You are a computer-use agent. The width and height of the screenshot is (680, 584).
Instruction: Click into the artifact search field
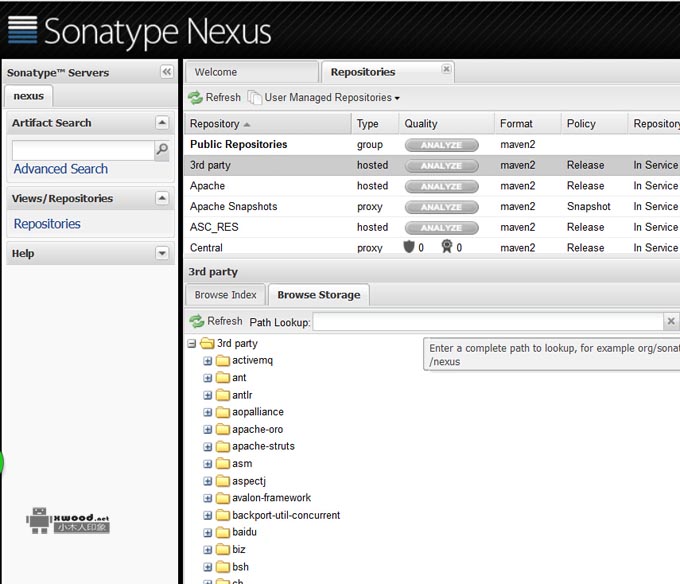click(83, 150)
